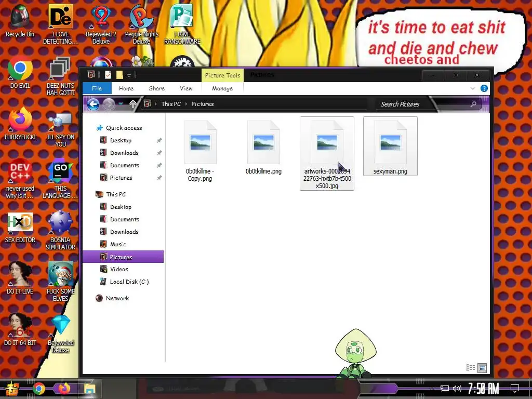
Task: Select the sexyman.png file
Action: pyautogui.click(x=390, y=146)
